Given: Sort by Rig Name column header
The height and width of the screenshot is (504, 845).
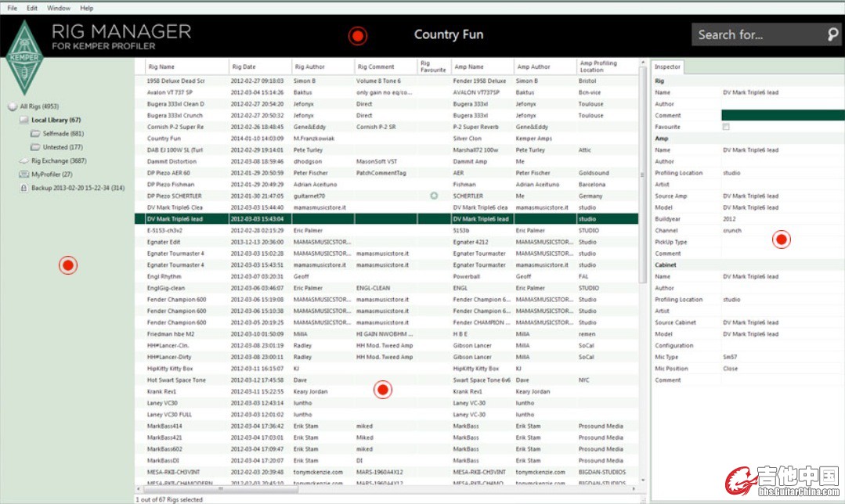Looking at the screenshot, I should (x=187, y=67).
